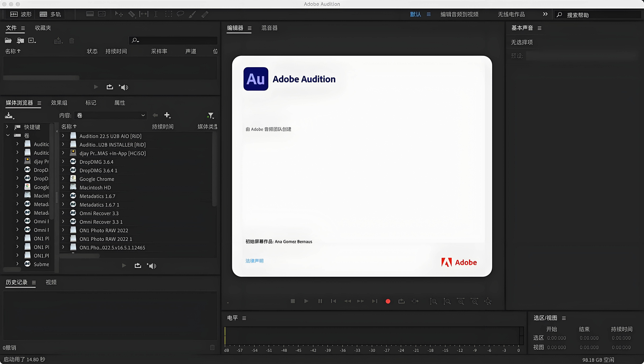
Task: Click the history panel trash icon
Action: click(x=212, y=348)
